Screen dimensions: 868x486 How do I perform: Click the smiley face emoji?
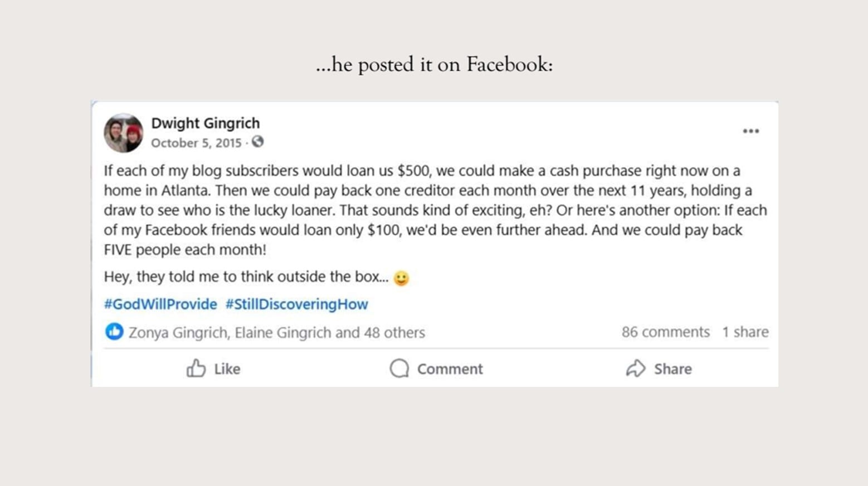click(401, 278)
